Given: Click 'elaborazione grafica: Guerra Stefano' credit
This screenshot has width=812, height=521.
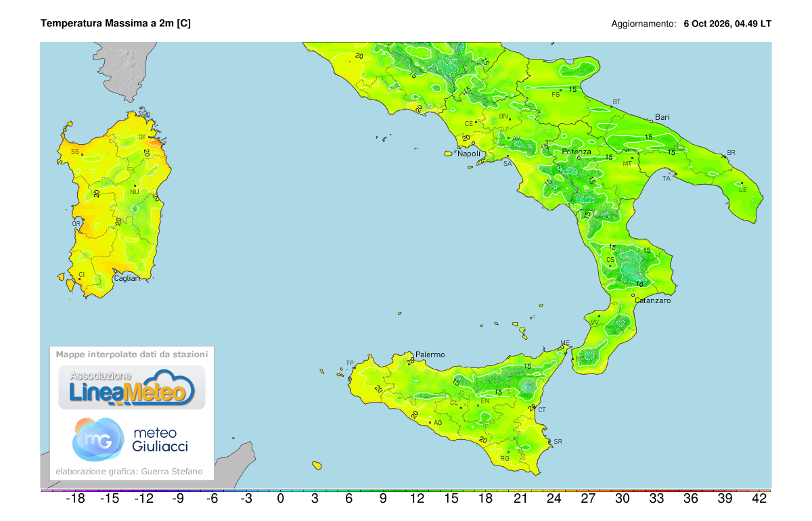Looking at the screenshot, I should tap(129, 472).
